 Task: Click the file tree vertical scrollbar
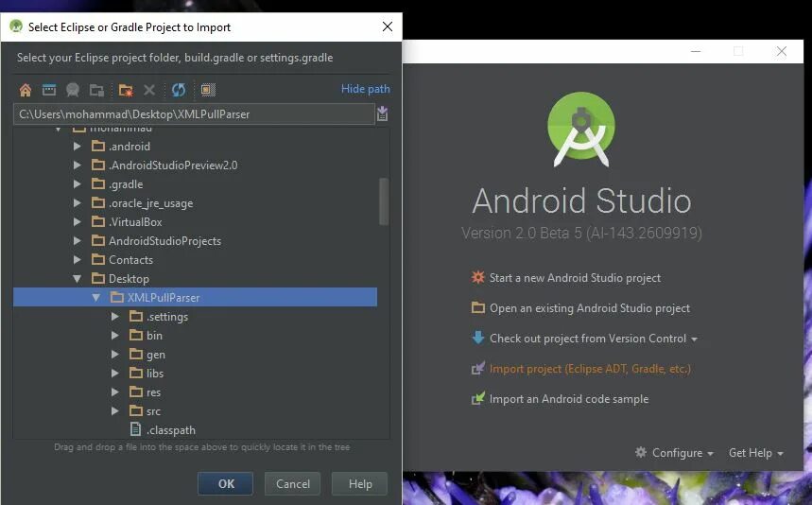point(383,201)
